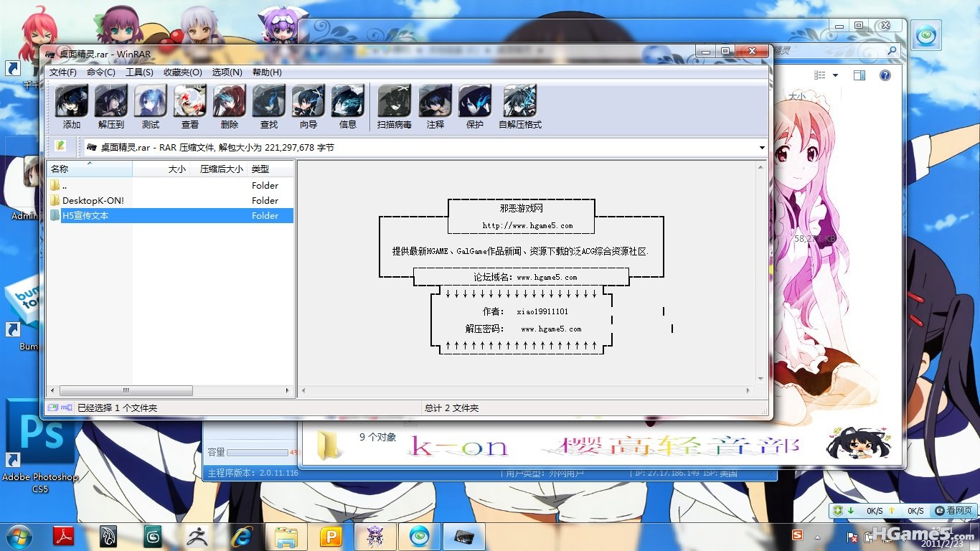980x551 pixels.
Task: Sort the file list by 类型 column
Action: [270, 169]
